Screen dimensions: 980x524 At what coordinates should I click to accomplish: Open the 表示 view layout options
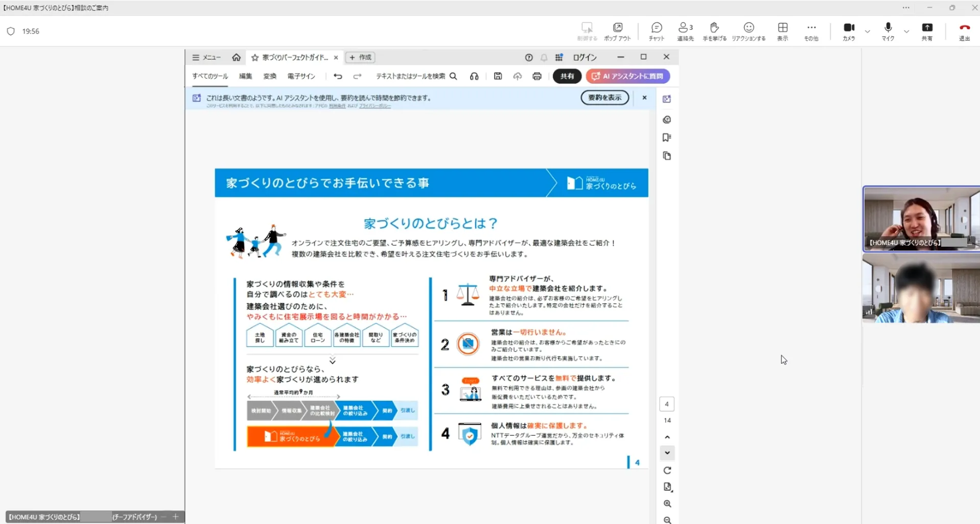click(783, 31)
